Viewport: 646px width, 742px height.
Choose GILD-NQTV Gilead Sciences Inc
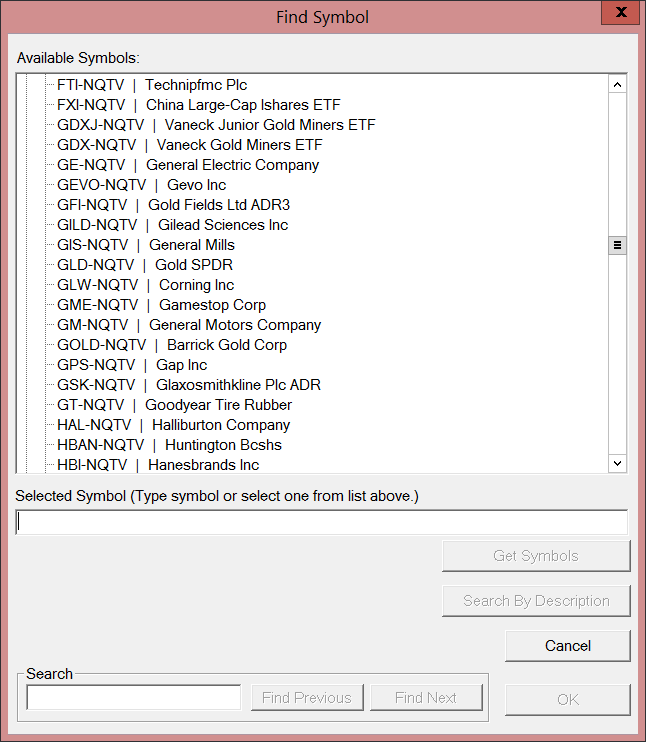(x=172, y=225)
